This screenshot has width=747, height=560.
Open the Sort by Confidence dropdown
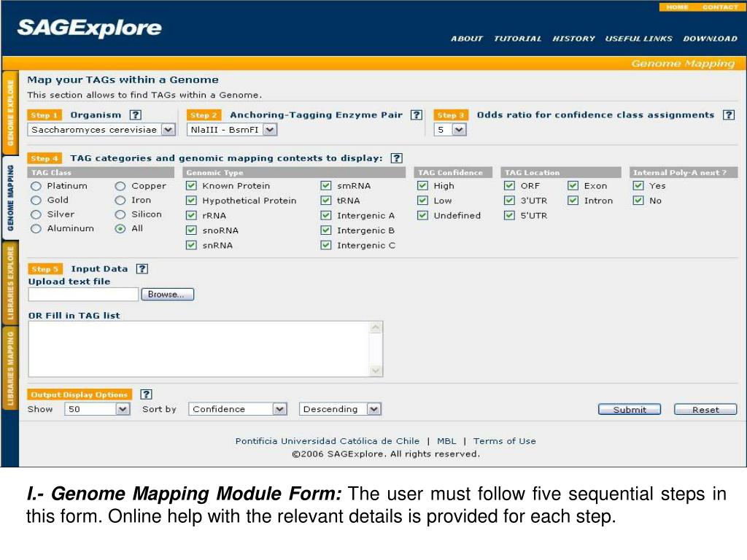coord(238,409)
